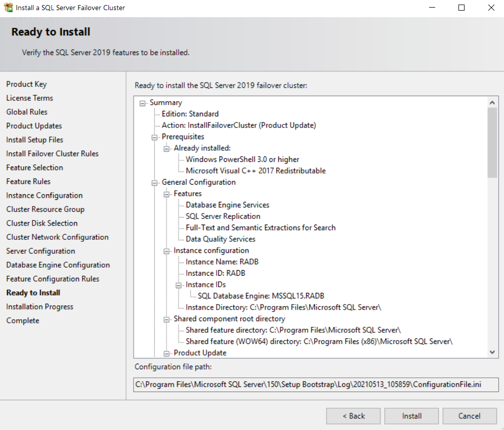
Task: Select the Feature Rules step
Action: 28,181
